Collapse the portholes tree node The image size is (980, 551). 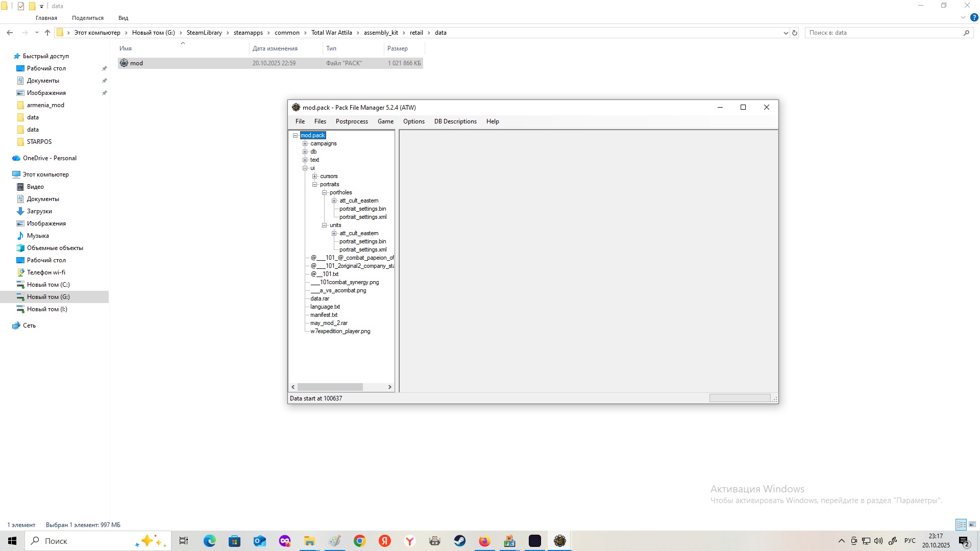[x=325, y=192]
